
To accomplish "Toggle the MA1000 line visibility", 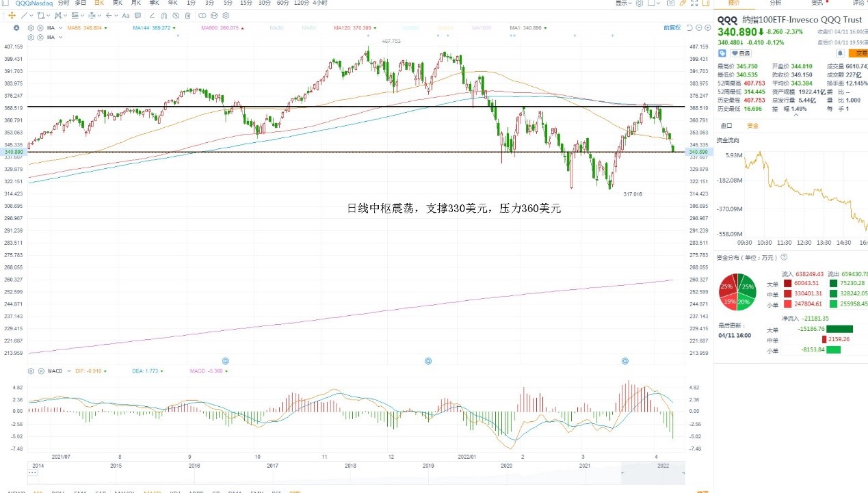I will 483,28.
